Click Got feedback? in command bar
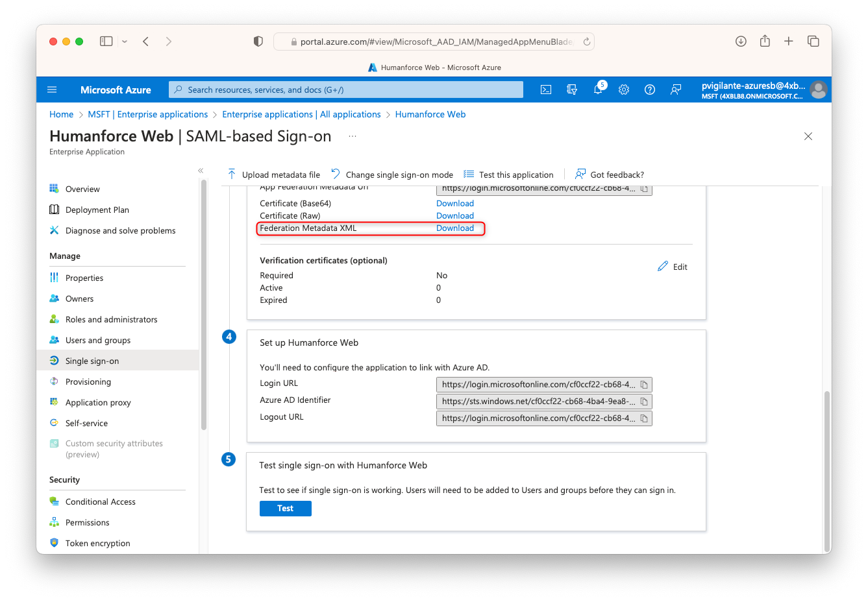Image resolution: width=868 pixels, height=602 pixels. click(610, 175)
